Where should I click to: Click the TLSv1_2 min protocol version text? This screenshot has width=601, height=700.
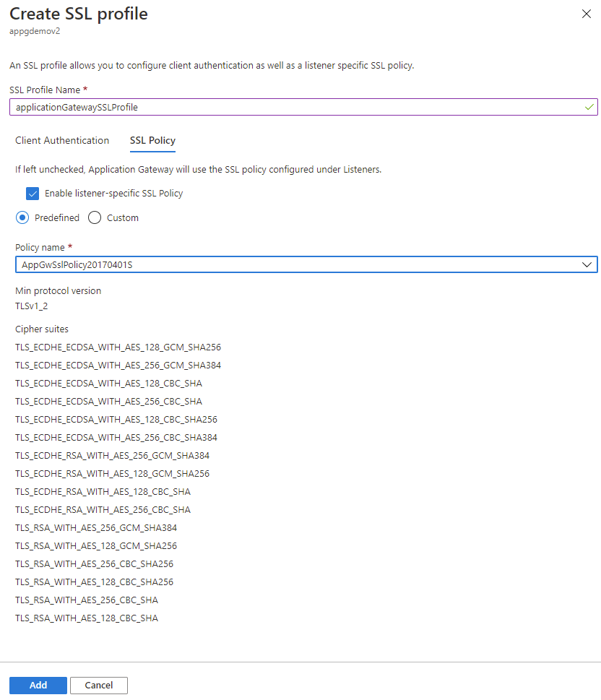tap(31, 306)
